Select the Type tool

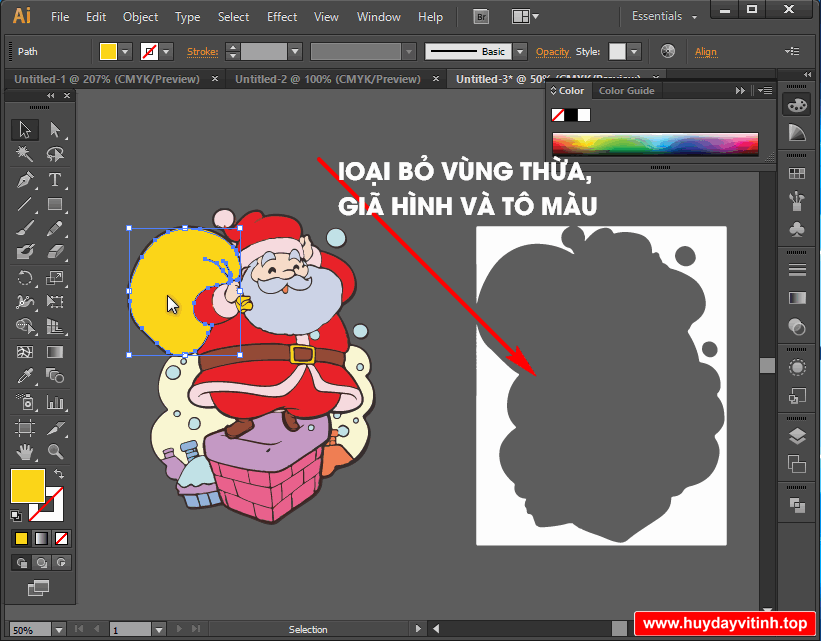[x=55, y=179]
